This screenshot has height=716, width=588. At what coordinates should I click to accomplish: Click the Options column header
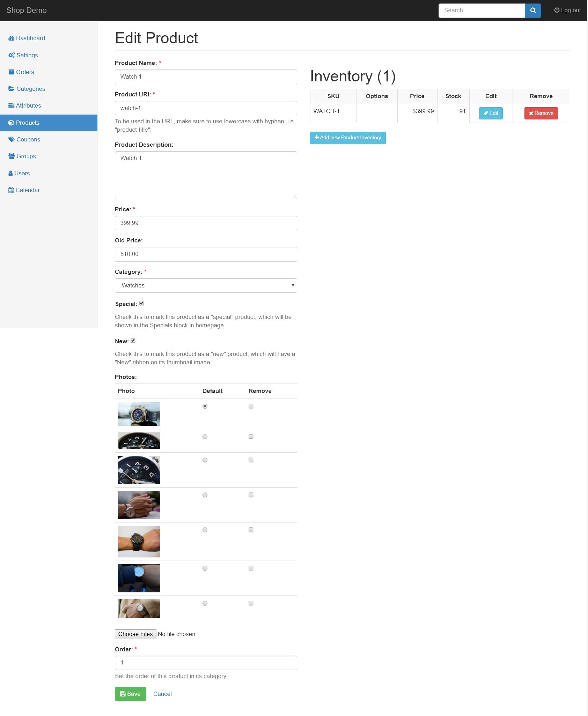point(377,96)
